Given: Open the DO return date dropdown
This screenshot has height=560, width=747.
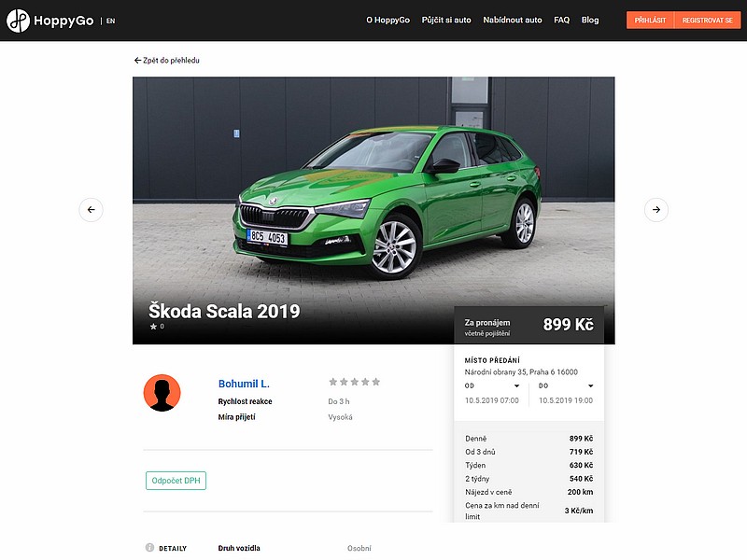Looking at the screenshot, I should point(590,385).
